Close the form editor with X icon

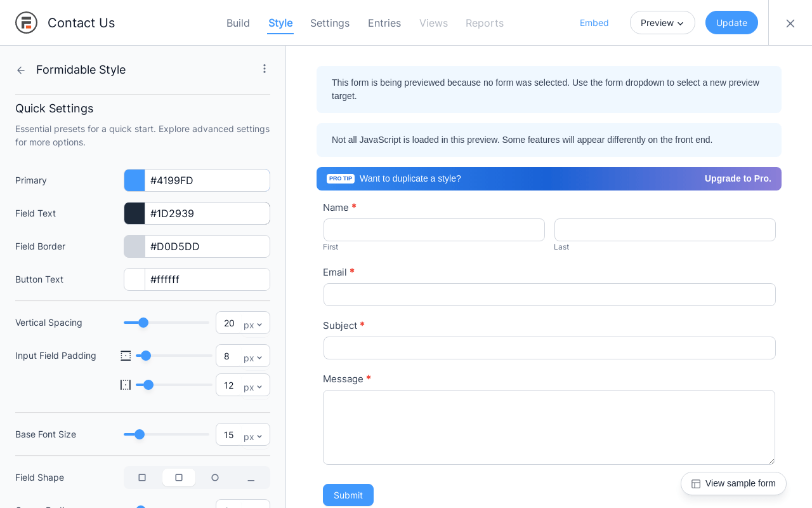(x=790, y=23)
